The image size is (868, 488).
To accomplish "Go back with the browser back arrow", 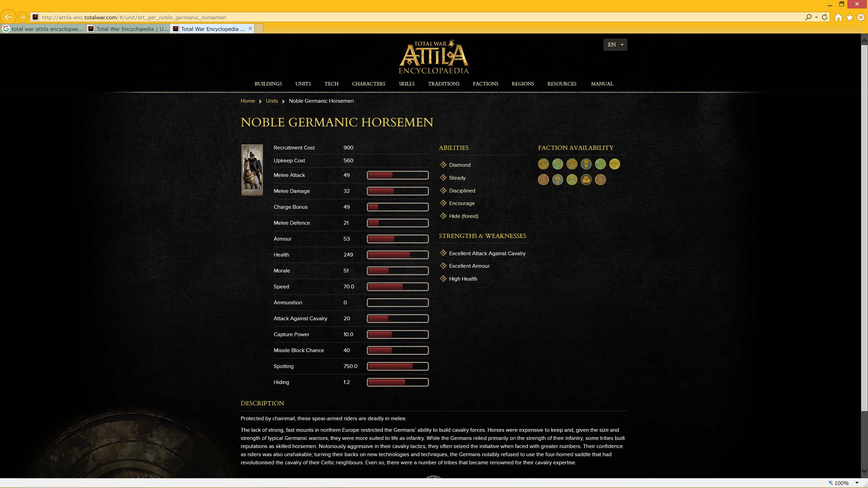I will point(8,17).
